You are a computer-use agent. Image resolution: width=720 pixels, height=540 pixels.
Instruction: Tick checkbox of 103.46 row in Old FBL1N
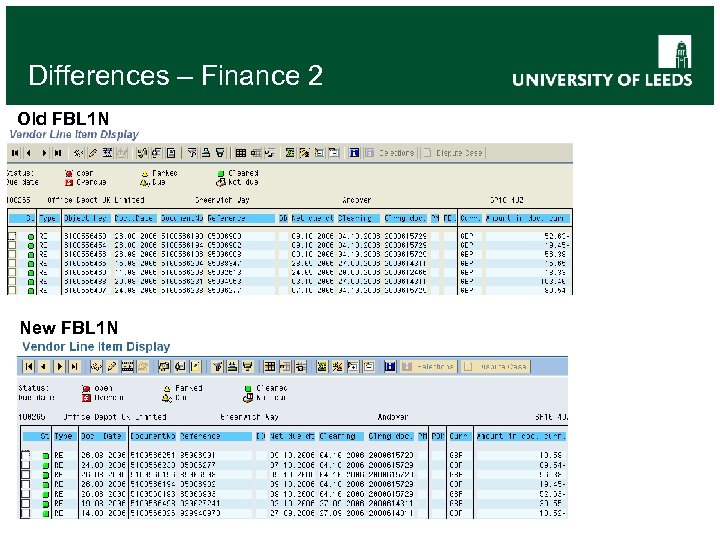(12, 281)
